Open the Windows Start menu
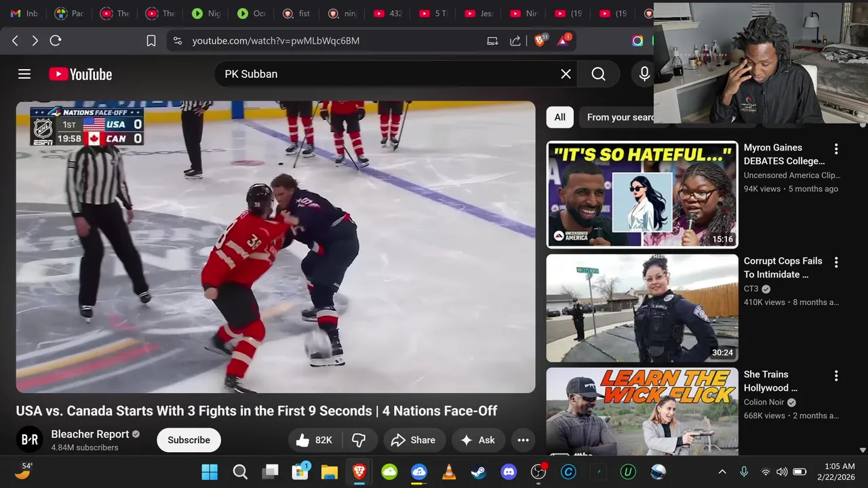This screenshot has width=868, height=488. pyautogui.click(x=210, y=472)
